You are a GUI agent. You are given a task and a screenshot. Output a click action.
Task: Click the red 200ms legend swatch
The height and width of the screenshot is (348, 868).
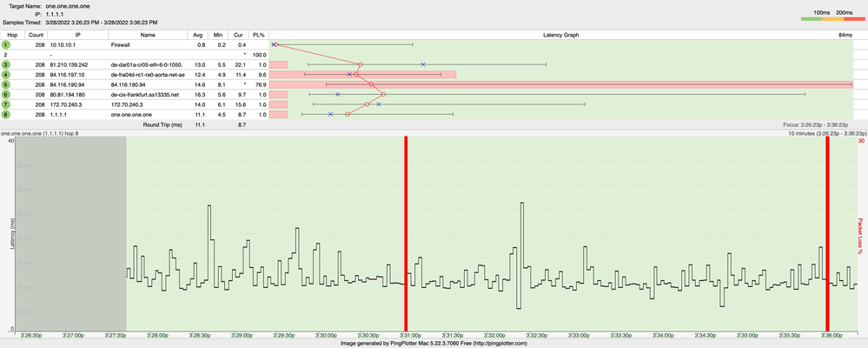[x=854, y=19]
